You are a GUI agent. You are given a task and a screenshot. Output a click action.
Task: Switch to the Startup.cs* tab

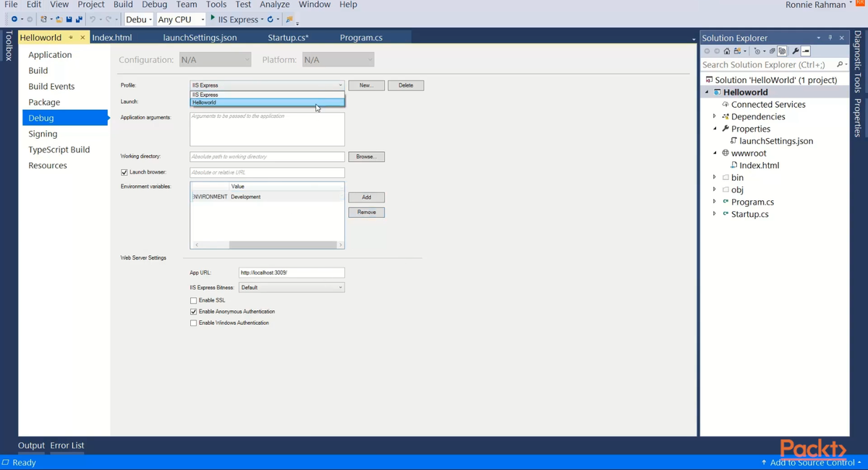[288, 38]
